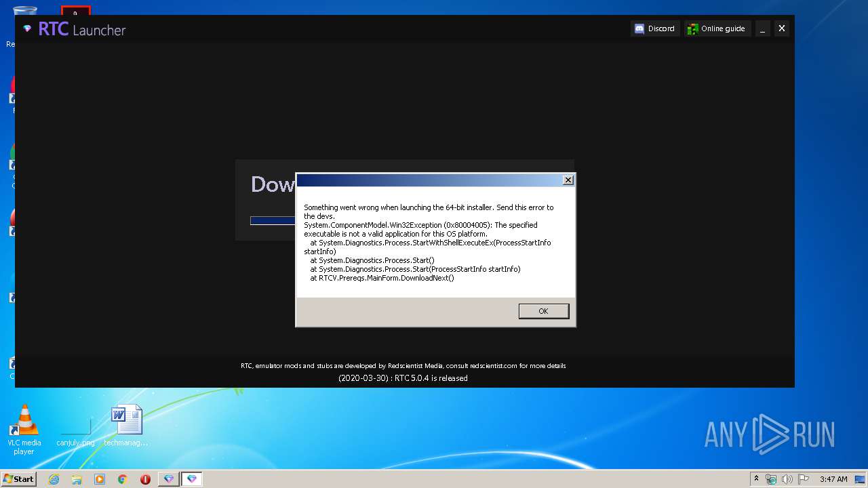Open the Start menu

click(18, 479)
